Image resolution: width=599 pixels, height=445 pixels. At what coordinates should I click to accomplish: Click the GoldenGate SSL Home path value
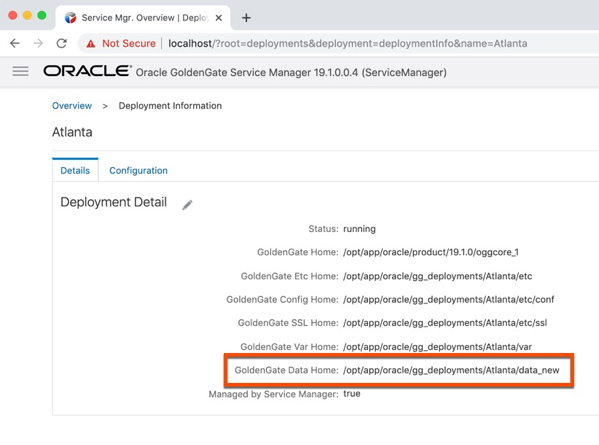pos(445,323)
